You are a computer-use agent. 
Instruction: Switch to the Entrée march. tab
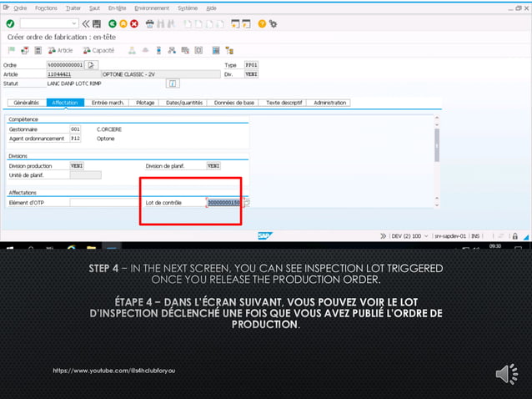point(108,103)
